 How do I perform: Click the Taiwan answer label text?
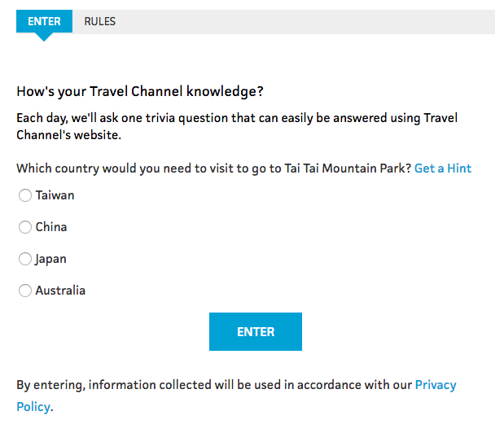(x=55, y=195)
